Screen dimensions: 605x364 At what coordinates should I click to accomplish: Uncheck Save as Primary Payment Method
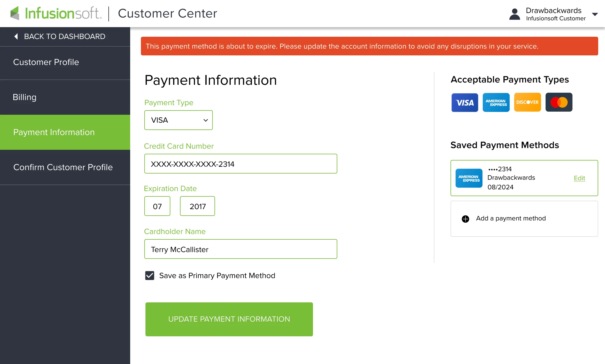(149, 276)
